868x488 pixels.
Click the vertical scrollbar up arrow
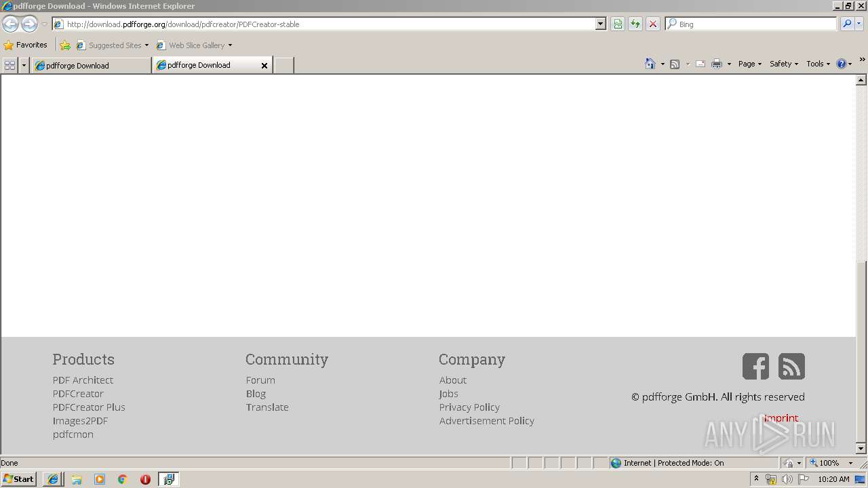coord(861,80)
